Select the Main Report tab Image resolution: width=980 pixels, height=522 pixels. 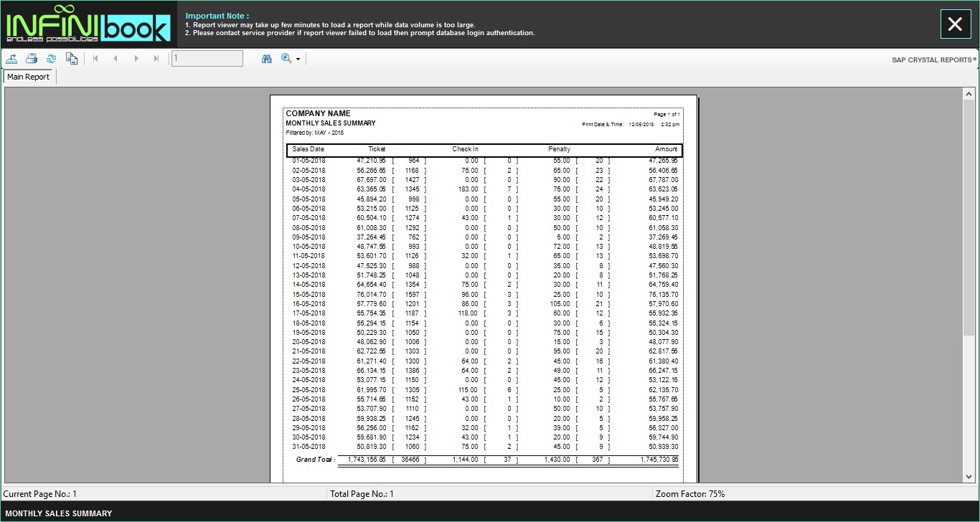click(x=29, y=77)
